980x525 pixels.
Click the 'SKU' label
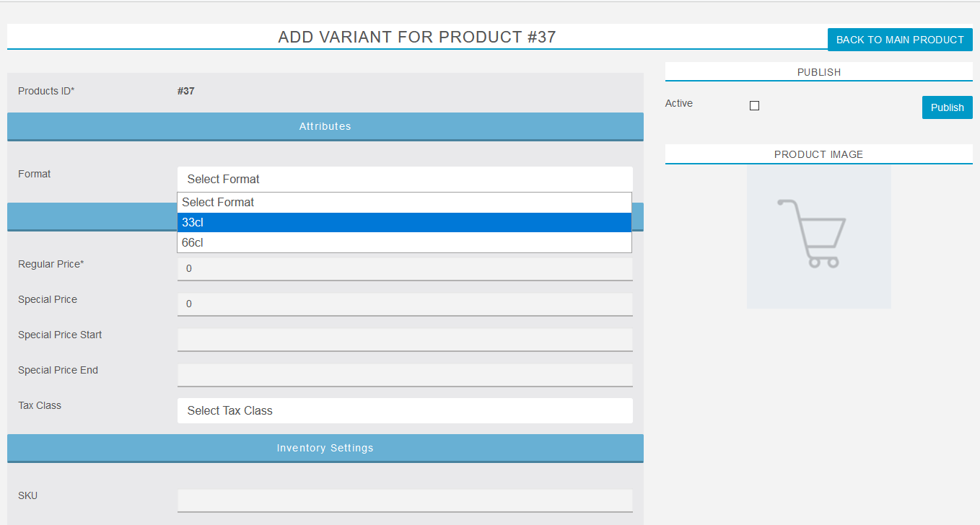point(28,495)
